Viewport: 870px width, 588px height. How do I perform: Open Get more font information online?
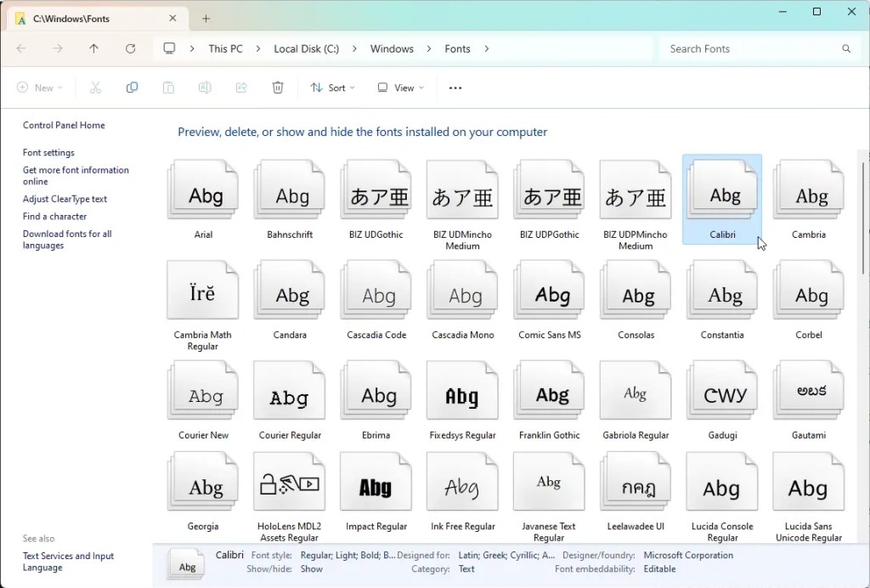click(x=76, y=176)
